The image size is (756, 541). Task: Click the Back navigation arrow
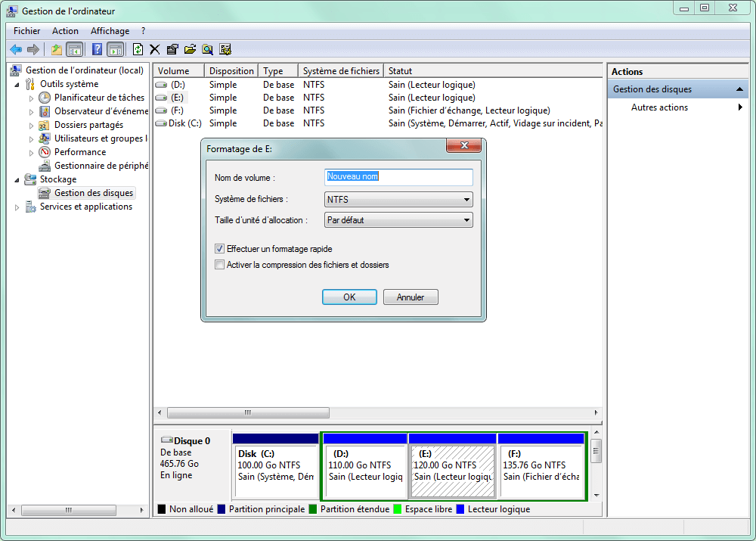pos(15,48)
